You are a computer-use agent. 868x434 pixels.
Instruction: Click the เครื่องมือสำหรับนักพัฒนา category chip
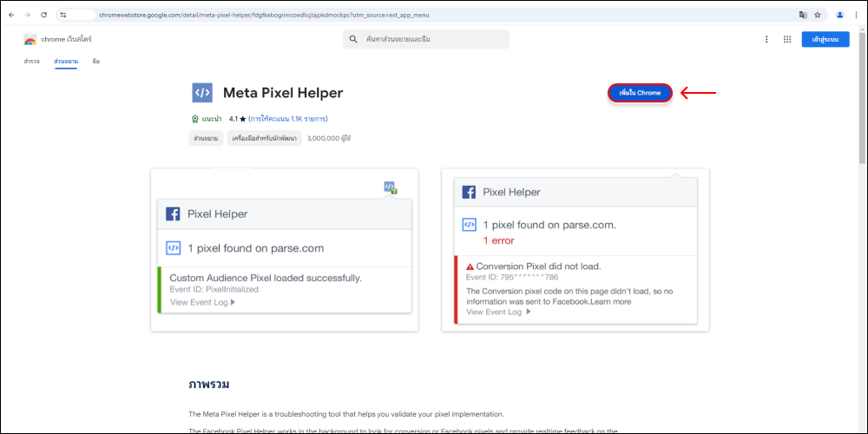(264, 138)
